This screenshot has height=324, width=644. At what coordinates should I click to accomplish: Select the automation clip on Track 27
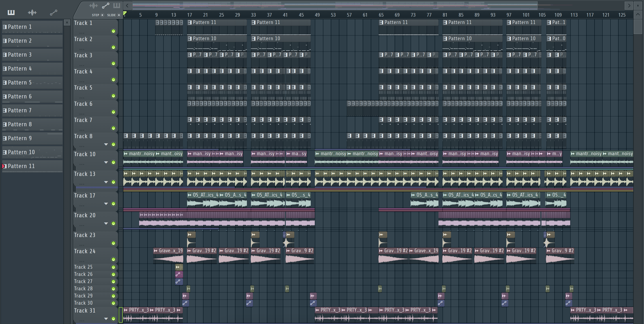[179, 282]
